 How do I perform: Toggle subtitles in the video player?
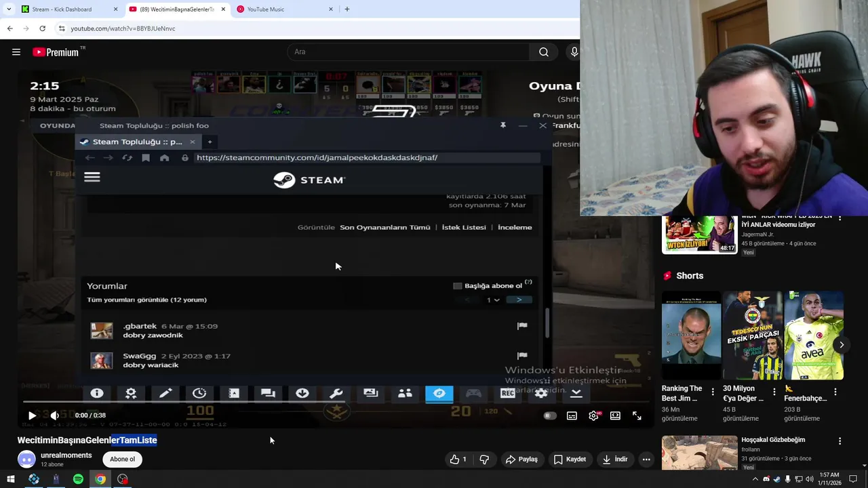[x=572, y=415]
